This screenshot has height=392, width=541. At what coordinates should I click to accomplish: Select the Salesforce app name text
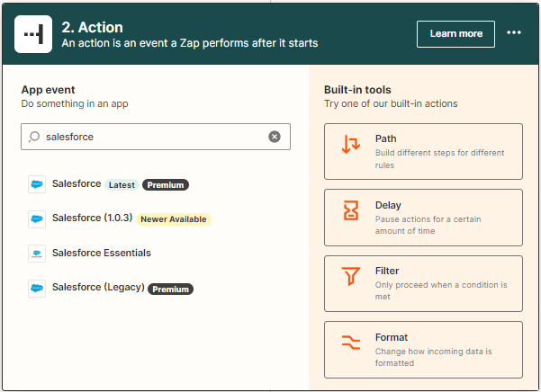[x=77, y=183]
